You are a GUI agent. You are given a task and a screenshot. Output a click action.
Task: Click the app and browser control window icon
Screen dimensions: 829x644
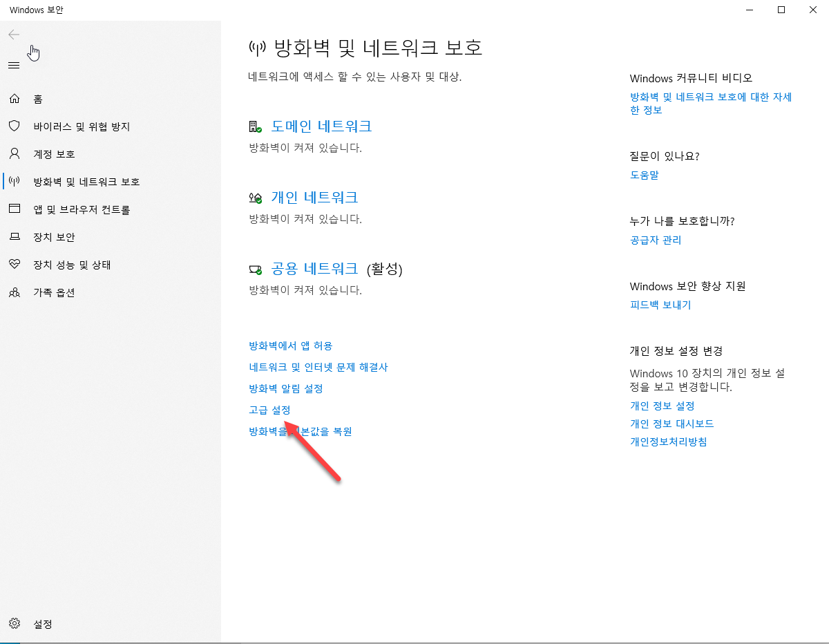click(15, 209)
